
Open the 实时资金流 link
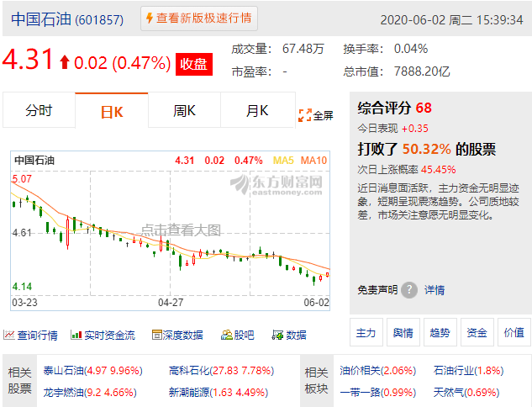pos(109,336)
